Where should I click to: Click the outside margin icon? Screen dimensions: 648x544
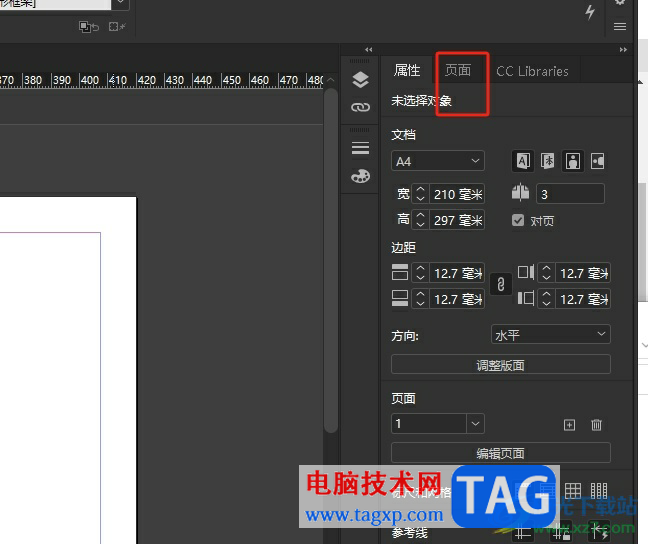click(526, 298)
